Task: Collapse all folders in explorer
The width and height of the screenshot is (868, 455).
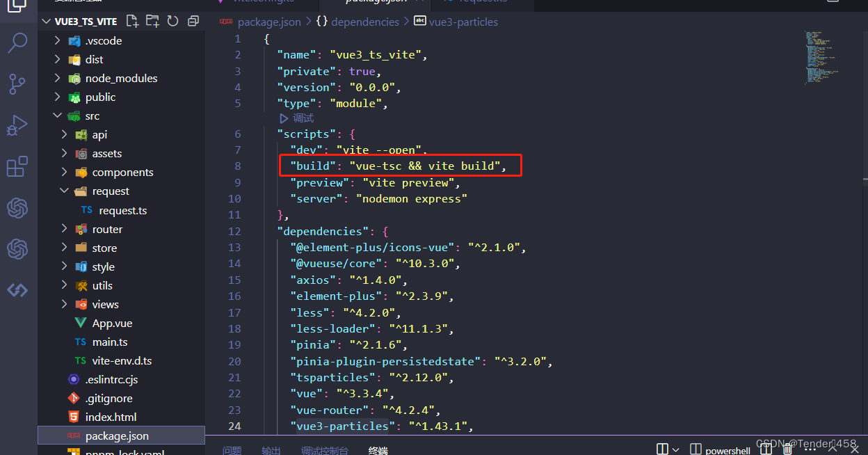Action: click(193, 21)
